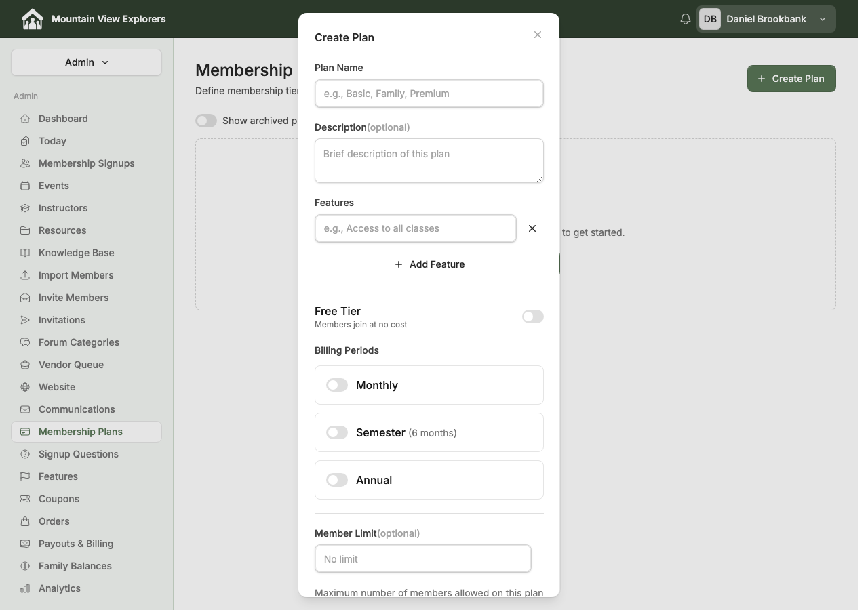The image size is (868, 610).
Task: Expand the Daniel Brookbank user menu chevron
Action: 823,19
